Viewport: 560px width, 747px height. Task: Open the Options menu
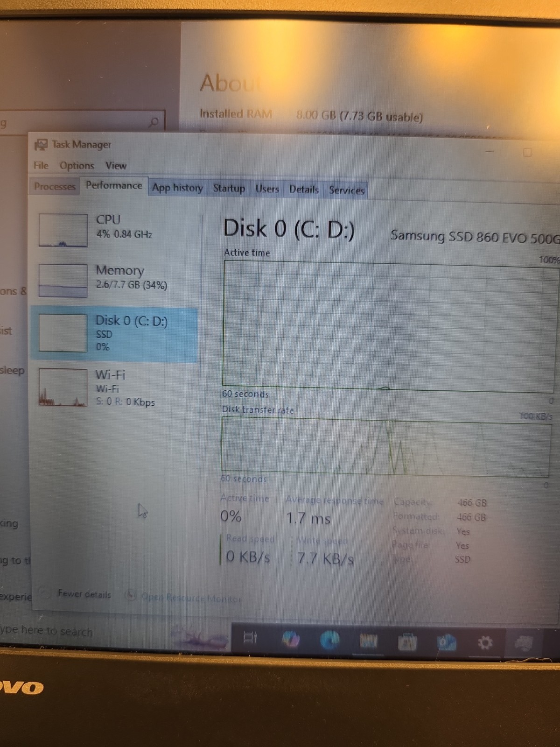[x=77, y=166]
